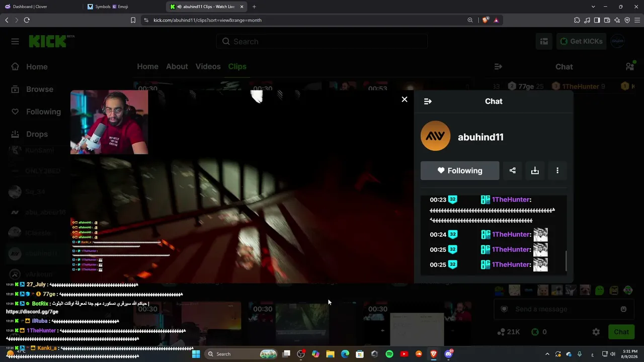Screen dimensions: 644x362
Task: Switch to the About tab
Action: 177,66
